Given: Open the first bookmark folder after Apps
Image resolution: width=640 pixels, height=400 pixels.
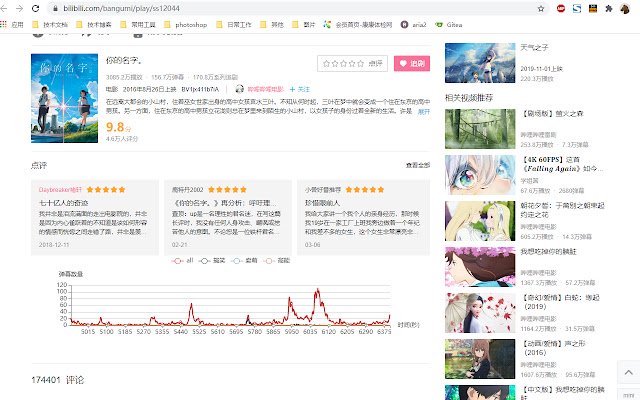Looking at the screenshot, I should (50, 24).
